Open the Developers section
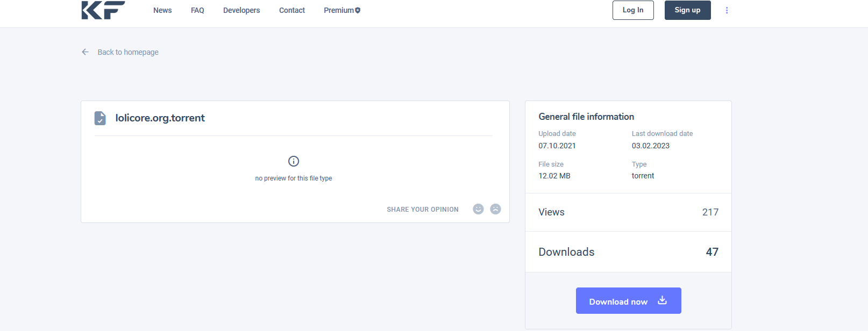 click(241, 10)
